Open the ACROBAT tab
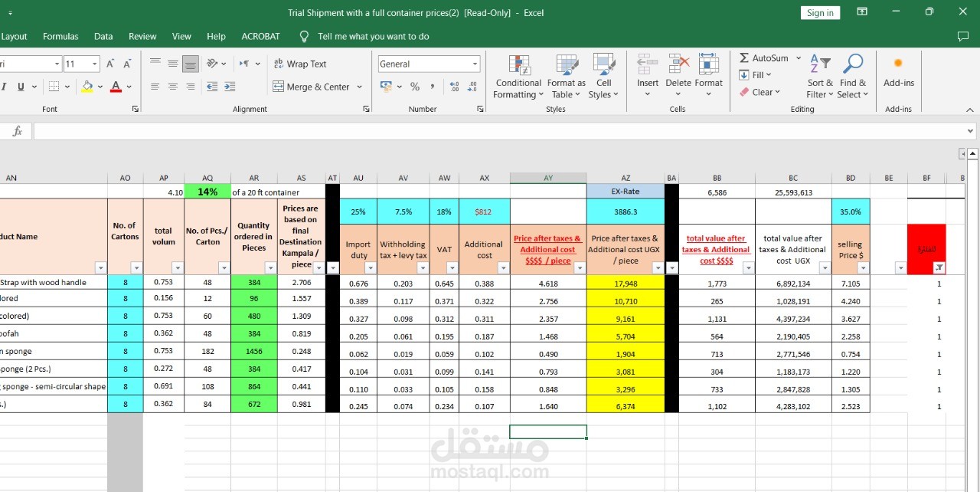Image resolution: width=980 pixels, height=492 pixels. 261,36
